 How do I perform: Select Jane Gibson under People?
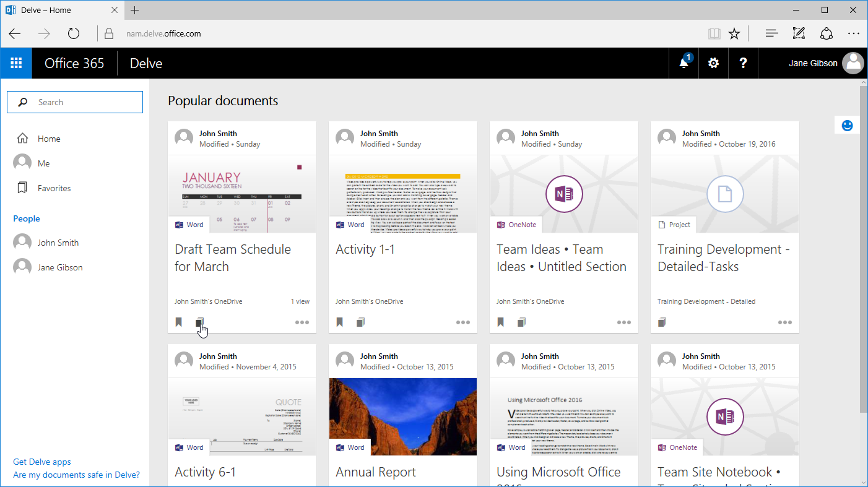coord(60,267)
